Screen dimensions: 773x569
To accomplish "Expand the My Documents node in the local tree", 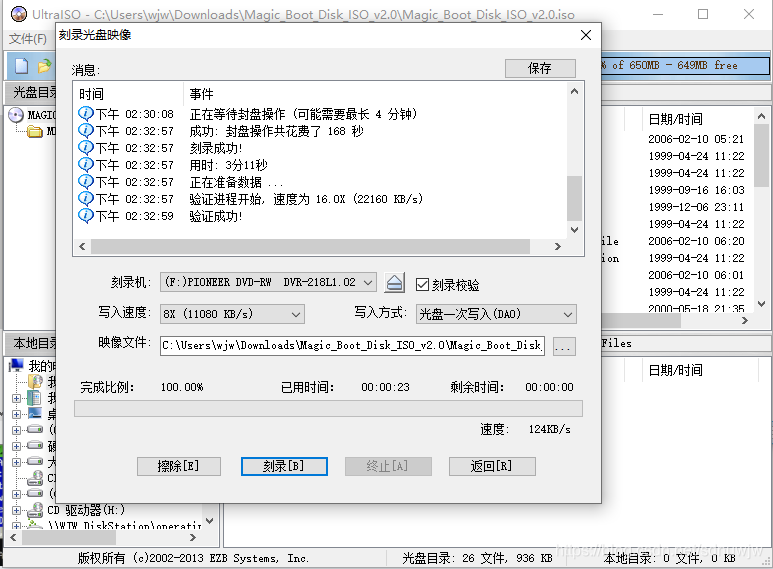I will tap(16, 398).
